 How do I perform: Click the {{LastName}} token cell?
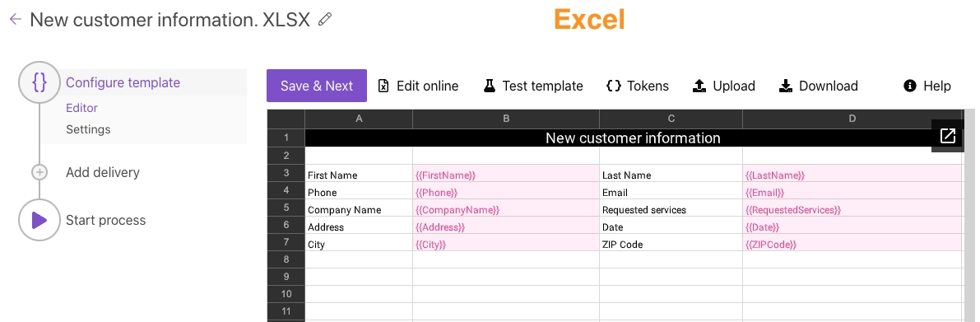(x=852, y=173)
